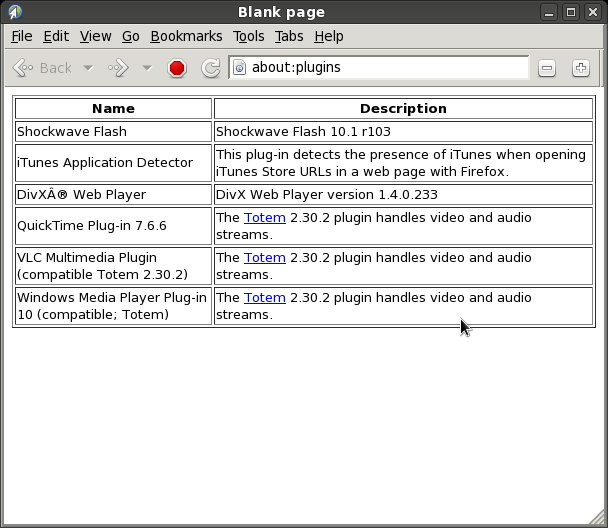Select Windows Media Player Plug-in 10 cell
The width and height of the screenshot is (608, 528).
point(114,306)
